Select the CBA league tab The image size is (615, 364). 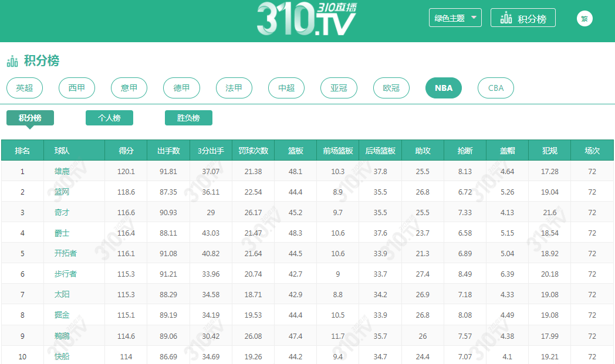pyautogui.click(x=496, y=88)
